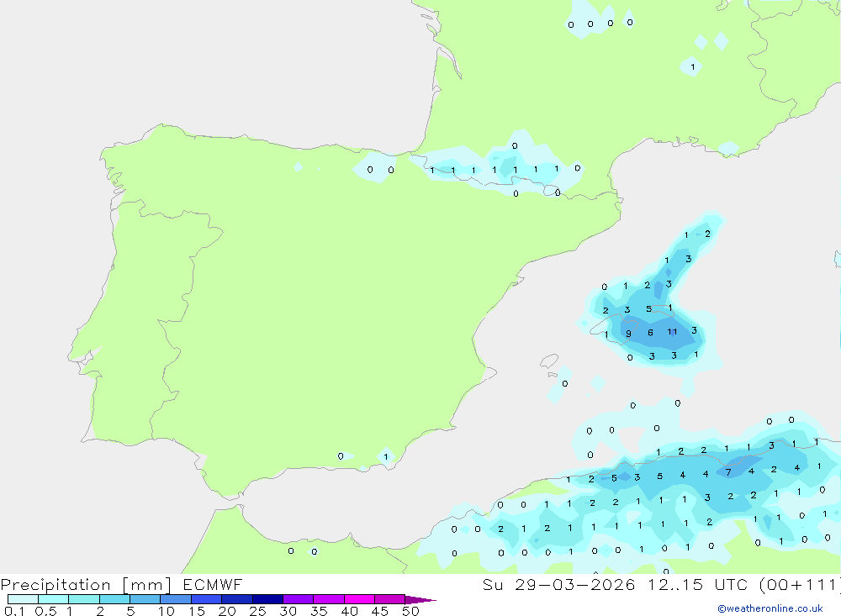The height and width of the screenshot is (616, 841).
Task: Click the legend label '30'
Action: pyautogui.click(x=288, y=611)
